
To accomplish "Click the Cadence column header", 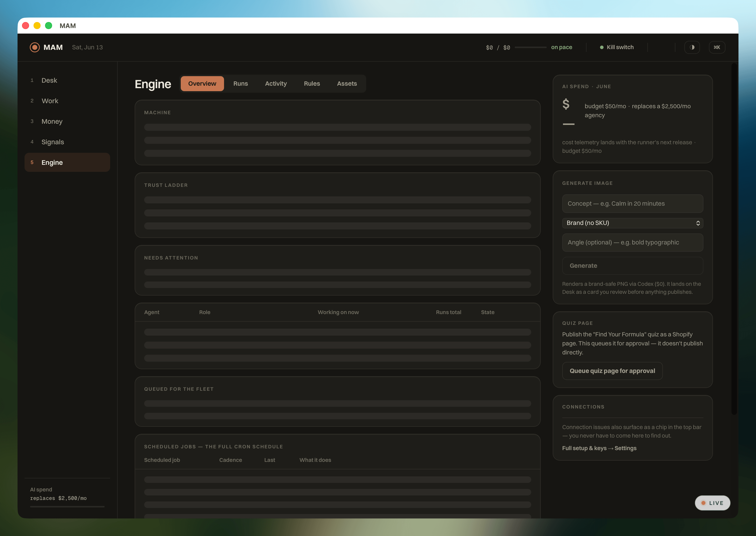I will pos(231,460).
